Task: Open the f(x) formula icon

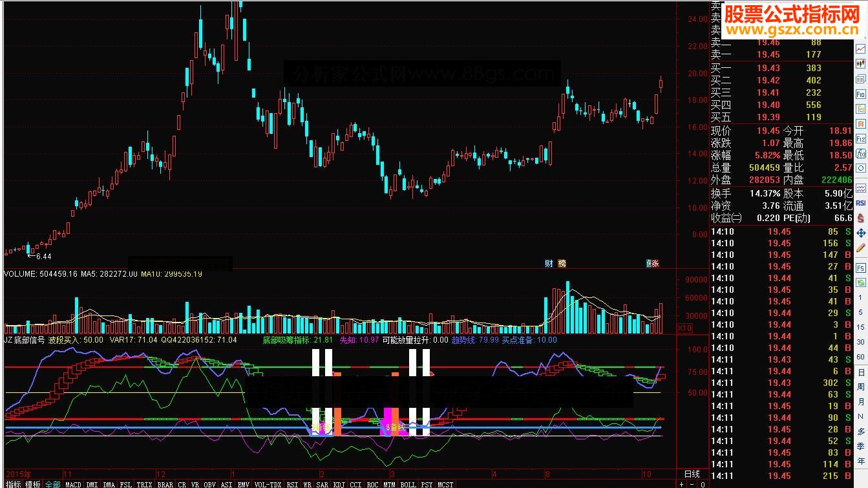Action: [x=861, y=154]
